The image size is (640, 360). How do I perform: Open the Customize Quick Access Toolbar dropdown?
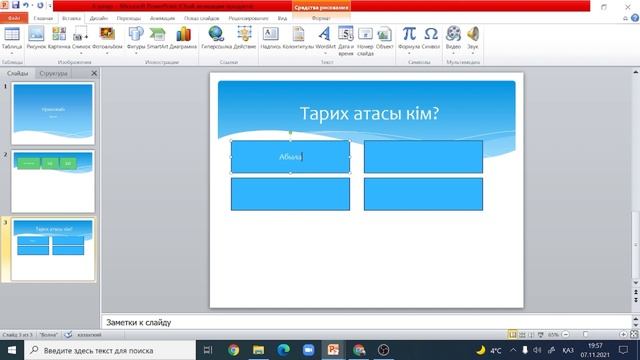(x=50, y=6)
